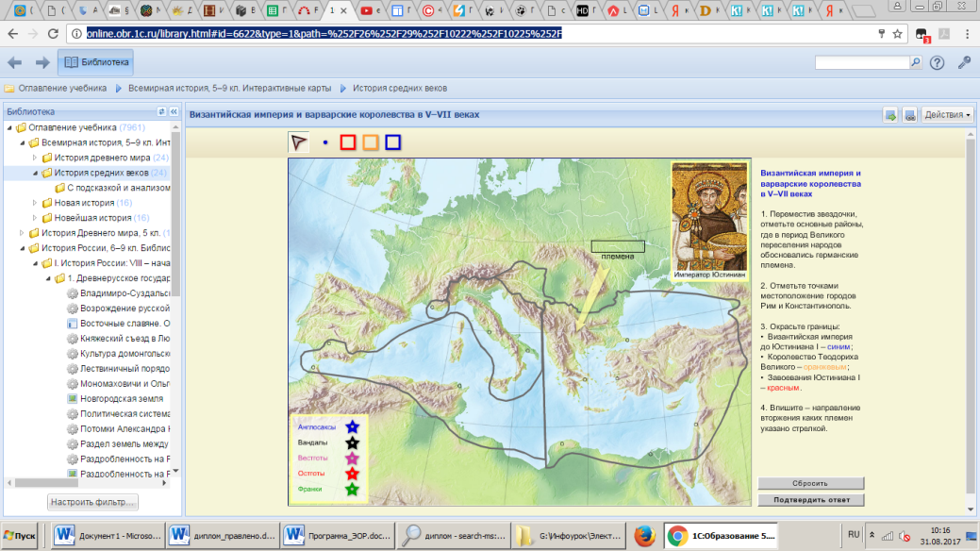Open the Пуск start button

coord(21,536)
